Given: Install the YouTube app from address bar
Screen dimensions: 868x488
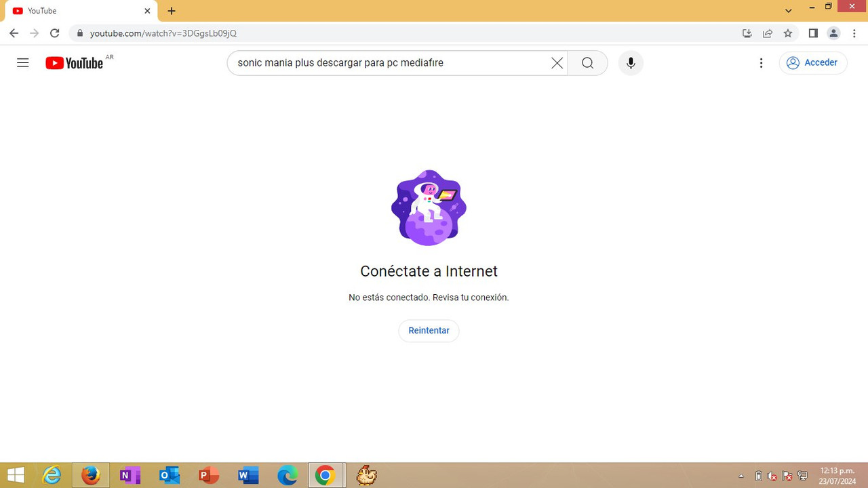Looking at the screenshot, I should point(747,33).
